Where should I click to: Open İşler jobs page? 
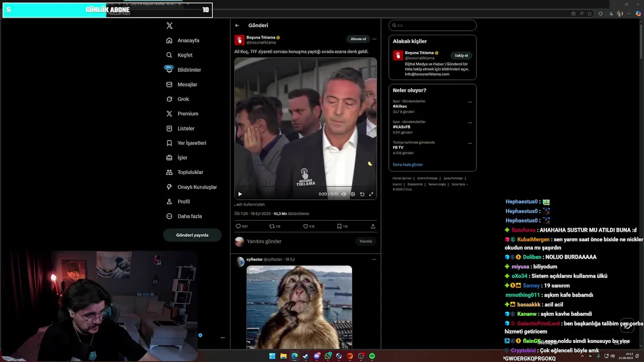pyautogui.click(x=177, y=157)
